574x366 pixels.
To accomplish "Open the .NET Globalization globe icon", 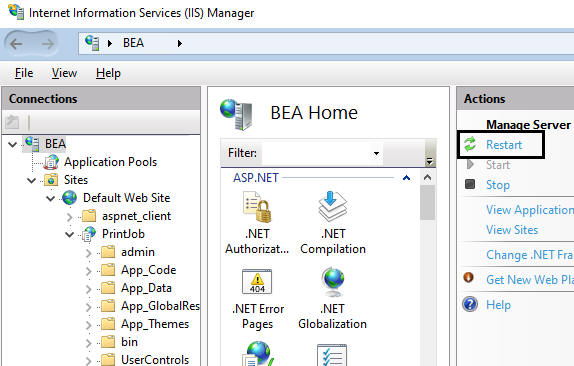I will pos(332,282).
